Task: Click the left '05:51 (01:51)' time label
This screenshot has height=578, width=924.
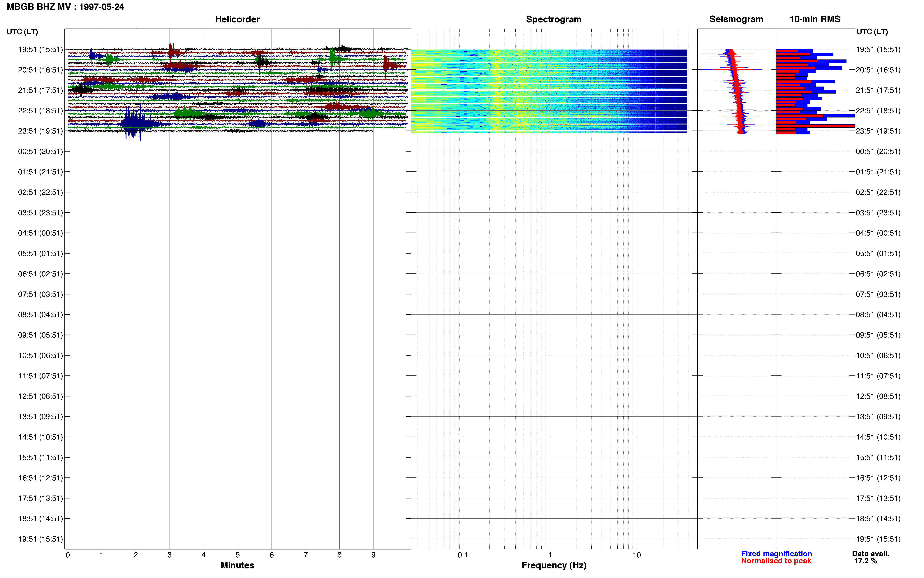Action: (41, 253)
